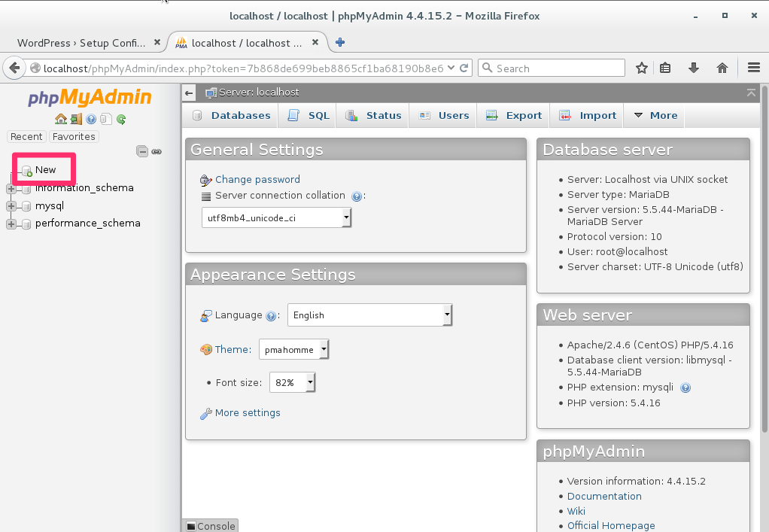Open the Console bar at the bottom

click(x=211, y=526)
